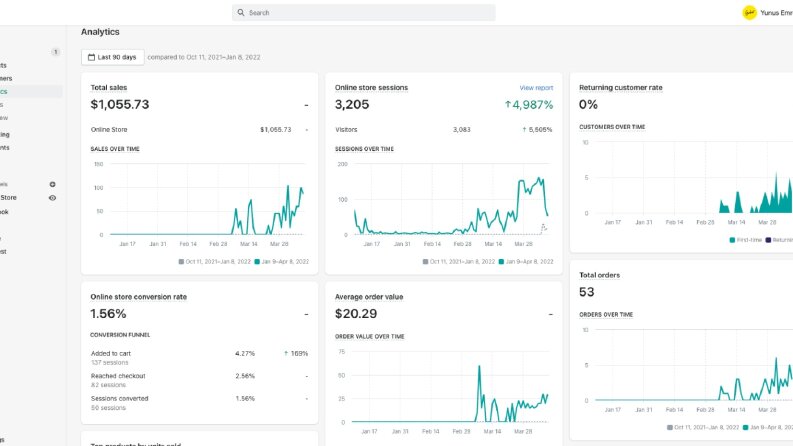Click the CONVERSION FUNNEL label
The image size is (793, 446).
tap(120, 335)
